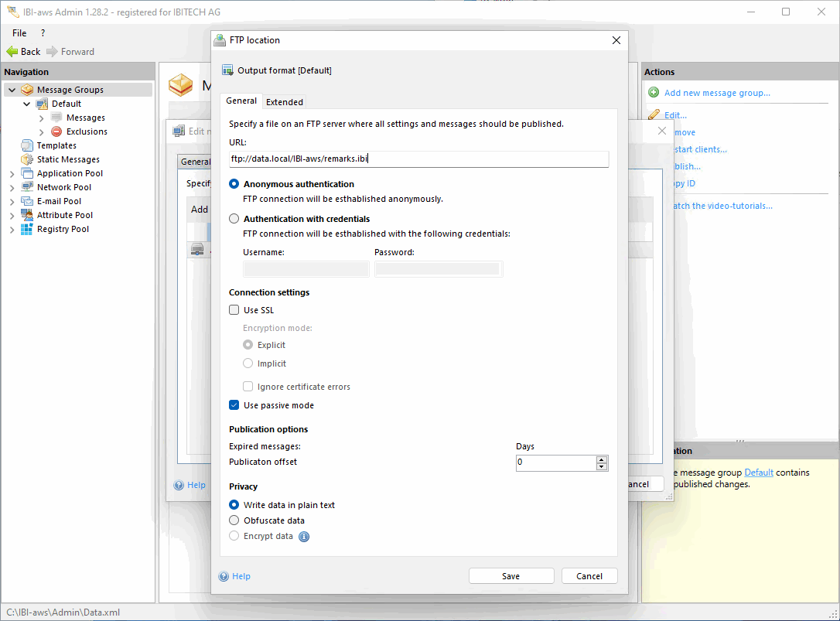Screen dimensions: 840x621
Task: Uncheck Use passive mode
Action: [x=234, y=405]
